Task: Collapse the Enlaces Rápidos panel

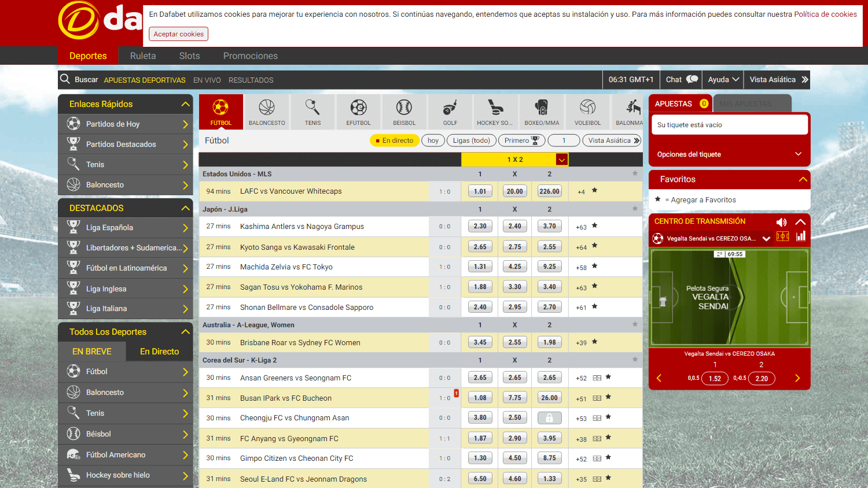Action: click(185, 104)
